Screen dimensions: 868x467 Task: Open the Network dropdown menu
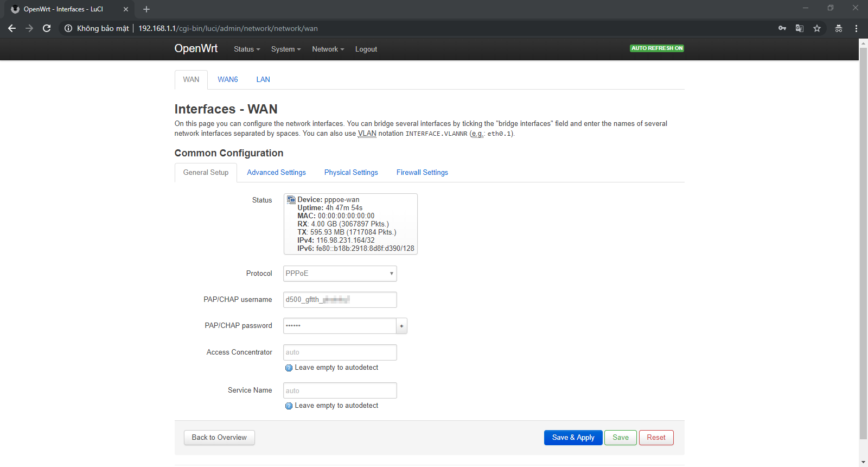point(328,49)
